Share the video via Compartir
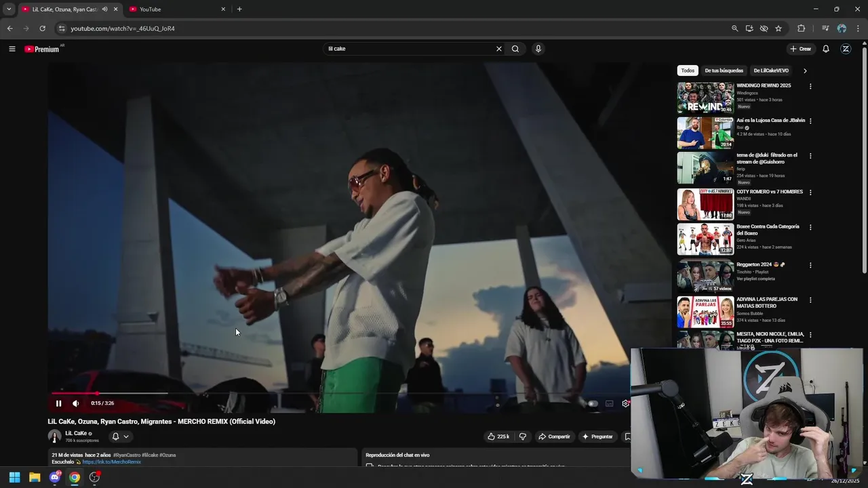The height and width of the screenshot is (488, 868). click(x=554, y=436)
